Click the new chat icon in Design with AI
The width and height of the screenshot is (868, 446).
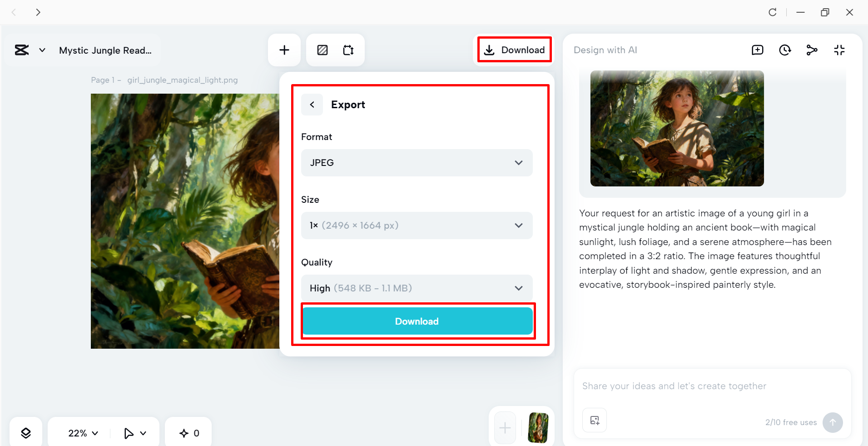click(758, 50)
